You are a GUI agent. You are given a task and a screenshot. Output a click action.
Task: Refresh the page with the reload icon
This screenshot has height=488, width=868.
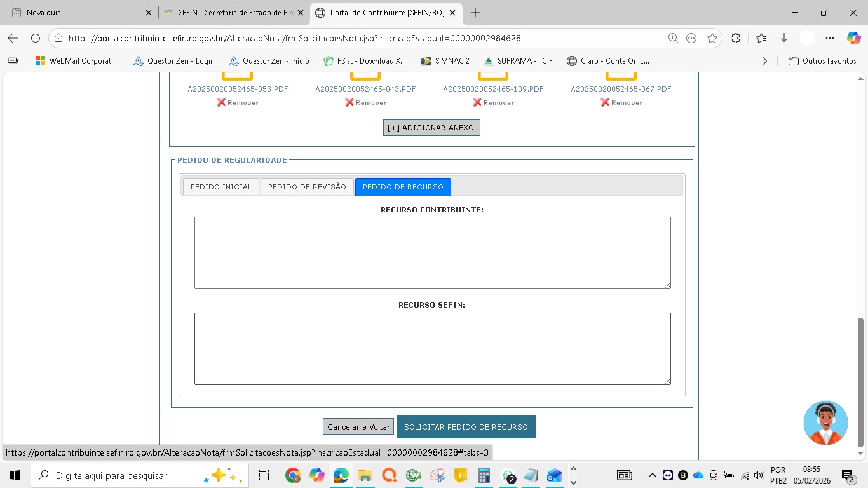[36, 38]
